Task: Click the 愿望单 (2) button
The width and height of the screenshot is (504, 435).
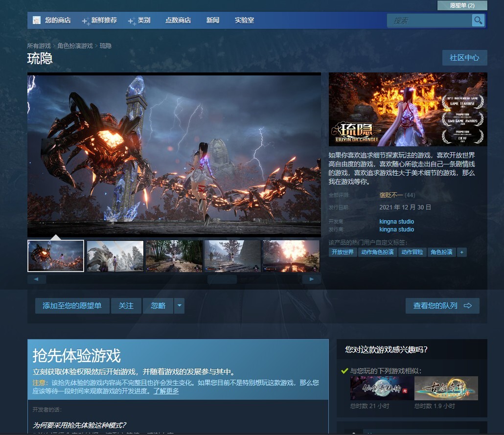Action: tap(462, 5)
